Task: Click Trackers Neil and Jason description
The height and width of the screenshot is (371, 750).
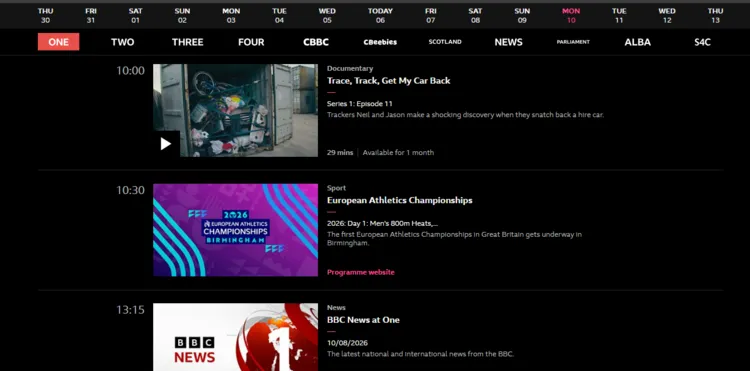Action: (x=465, y=115)
